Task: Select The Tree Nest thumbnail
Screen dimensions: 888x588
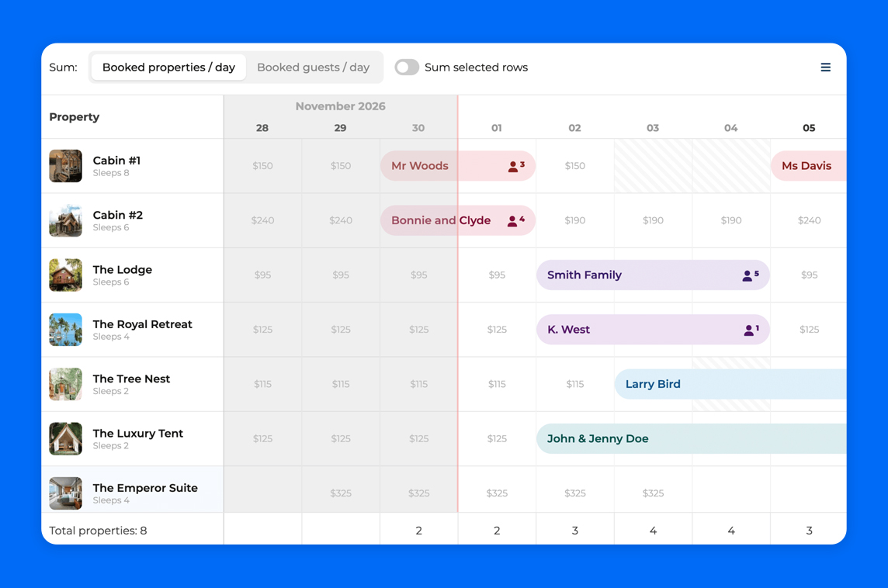Action: [66, 384]
